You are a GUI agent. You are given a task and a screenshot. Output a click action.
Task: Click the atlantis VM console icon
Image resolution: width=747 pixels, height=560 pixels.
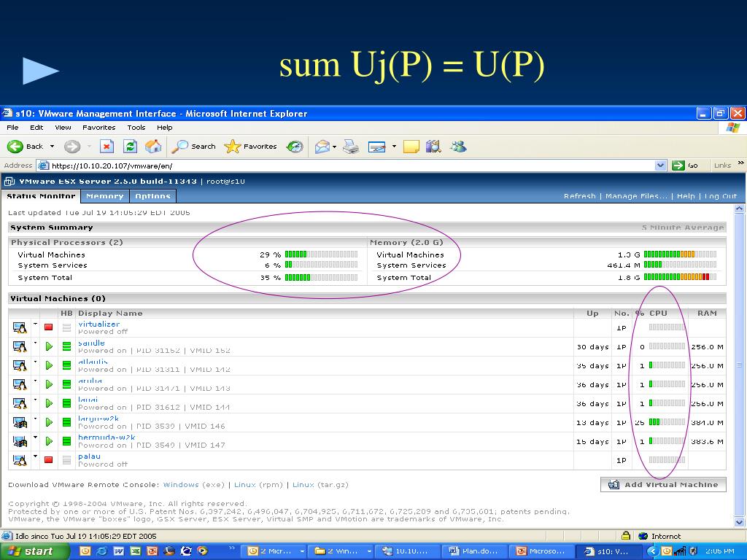coord(20,365)
